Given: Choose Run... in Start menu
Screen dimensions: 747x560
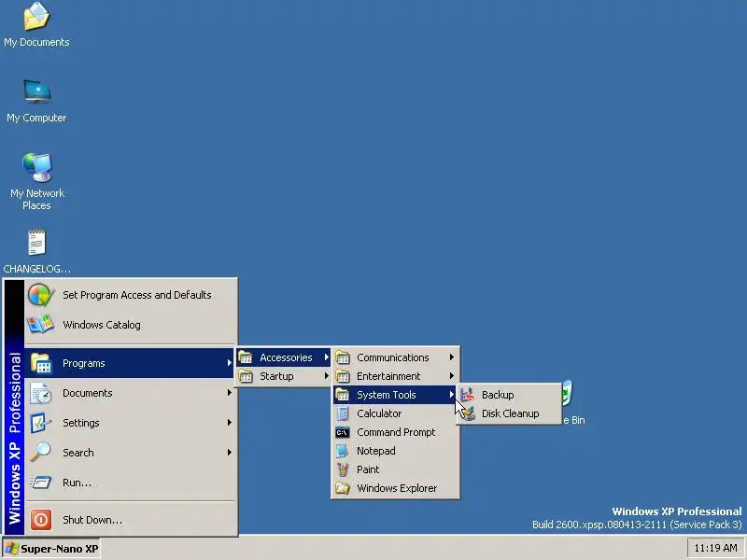Looking at the screenshot, I should click(x=131, y=483).
